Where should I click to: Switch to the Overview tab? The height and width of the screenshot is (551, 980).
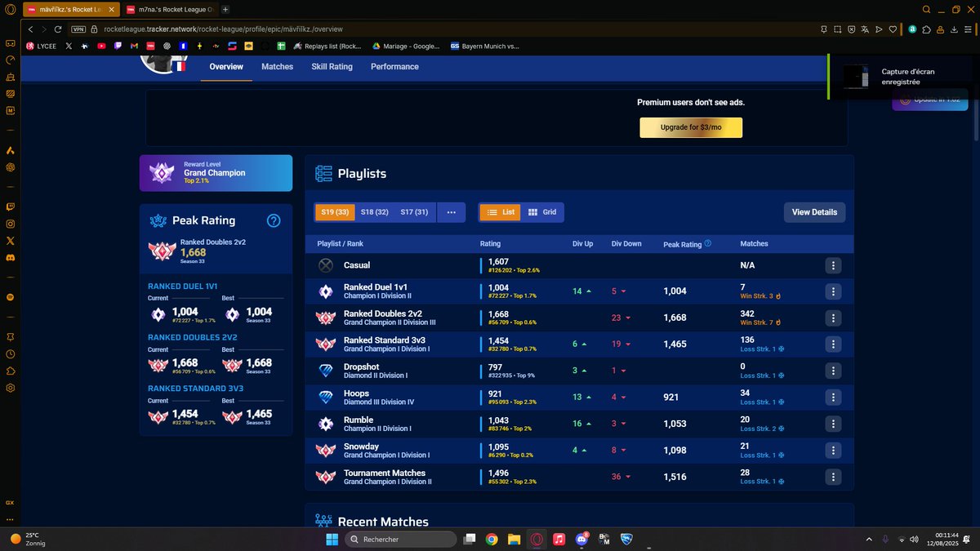(226, 67)
